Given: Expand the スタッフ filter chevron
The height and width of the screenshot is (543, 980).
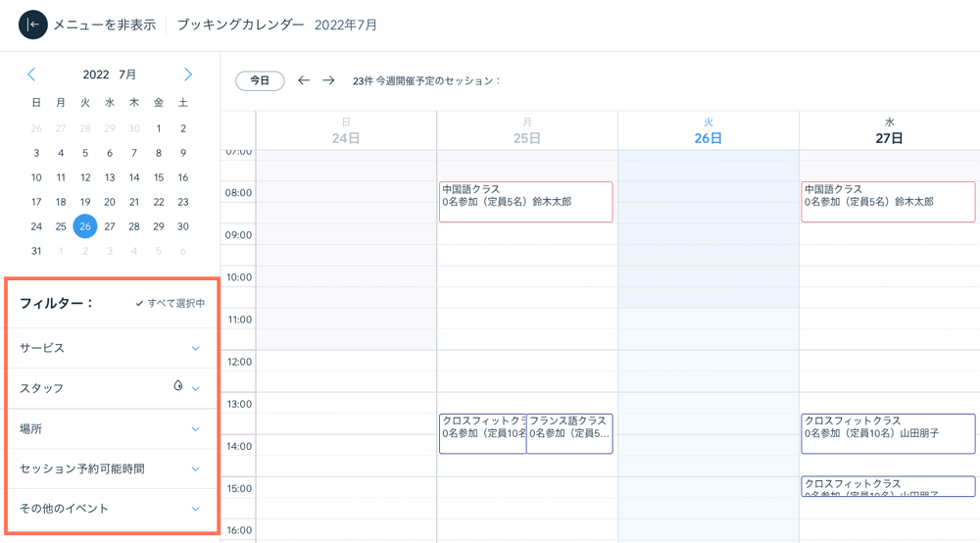Looking at the screenshot, I should 196,389.
